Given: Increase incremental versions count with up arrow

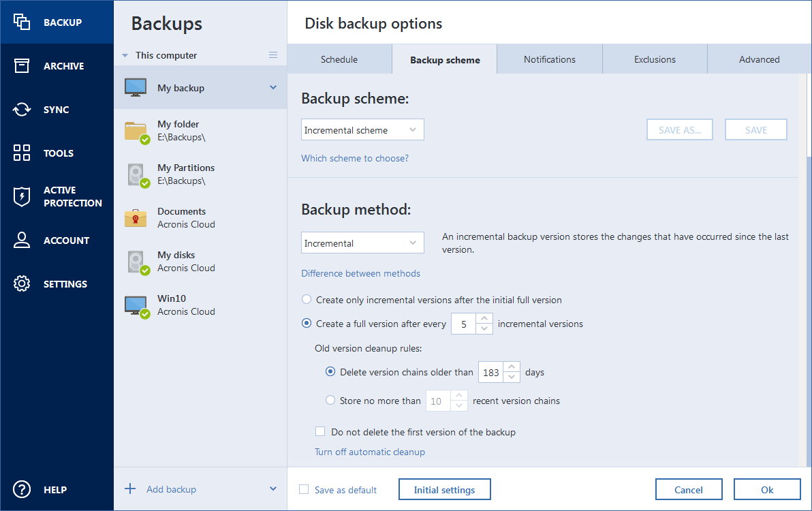Looking at the screenshot, I should click(x=484, y=319).
